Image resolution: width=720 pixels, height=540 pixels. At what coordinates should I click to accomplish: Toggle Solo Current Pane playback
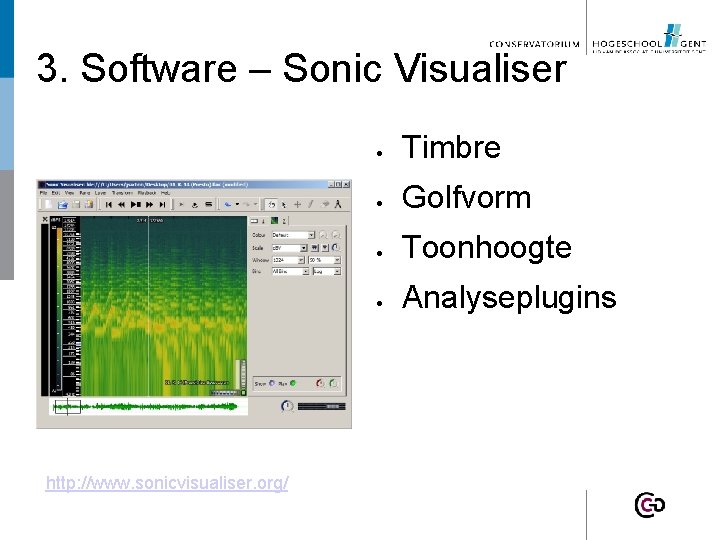(x=208, y=204)
